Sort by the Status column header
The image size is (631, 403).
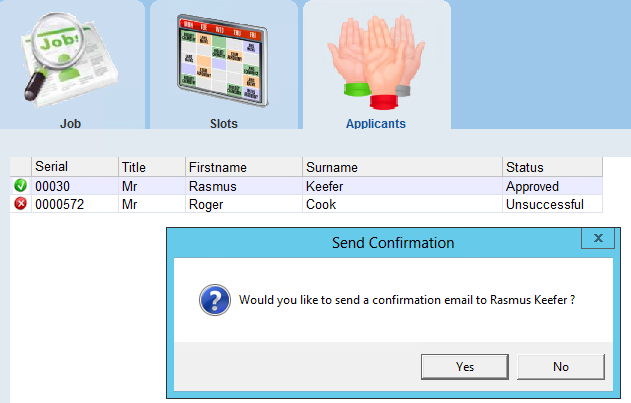[551, 167]
